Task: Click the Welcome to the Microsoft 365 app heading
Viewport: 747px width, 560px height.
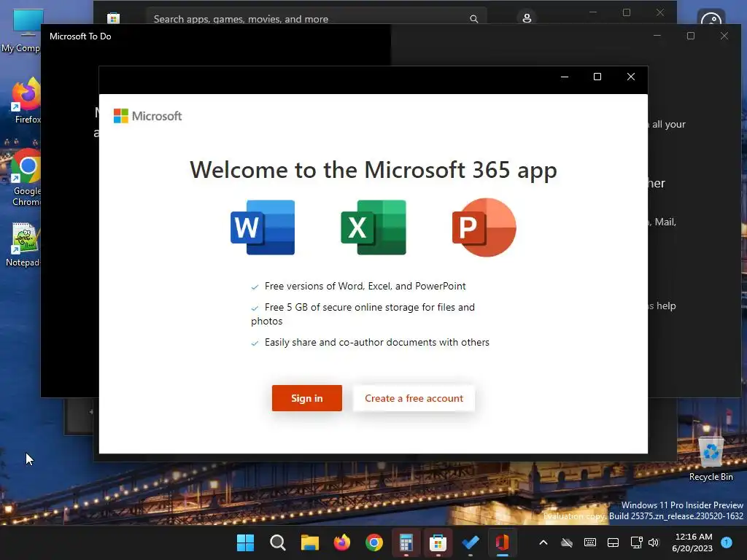Action: [373, 170]
